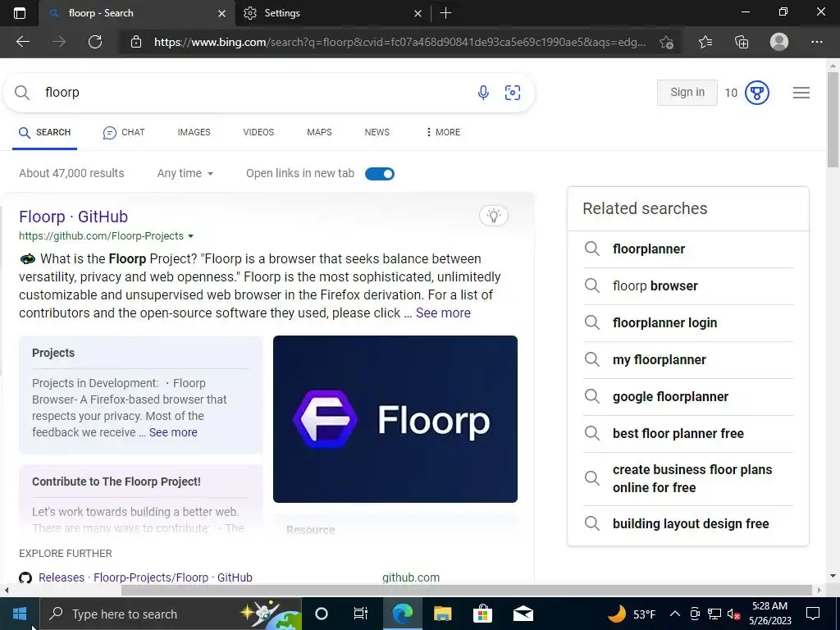View site information lock icon
The width and height of the screenshot is (840, 630).
click(x=136, y=42)
